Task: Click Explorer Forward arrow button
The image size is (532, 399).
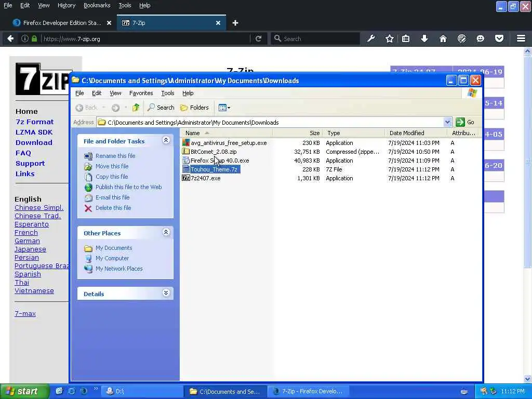Action: [116, 108]
